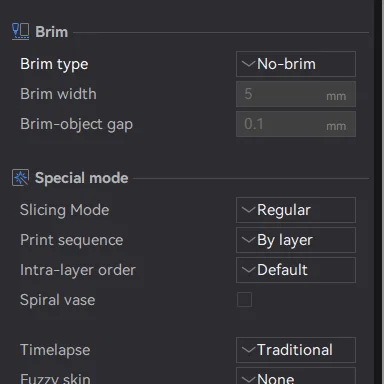Click the Slicing Mode label
The width and height of the screenshot is (384, 384).
coord(64,210)
